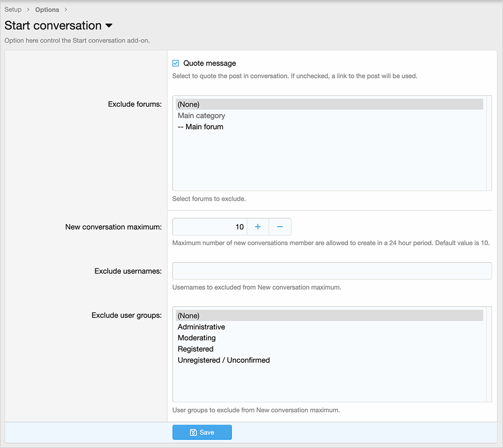Screen dimensions: 503x448
Task: Click the save disk icon on Save button
Action: point(194,432)
